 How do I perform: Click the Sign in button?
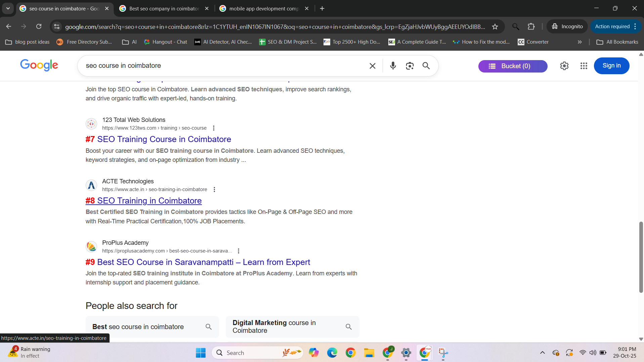coord(611,66)
